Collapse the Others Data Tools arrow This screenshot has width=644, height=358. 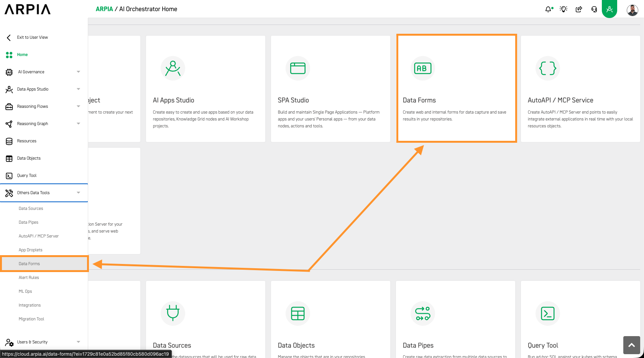click(79, 193)
